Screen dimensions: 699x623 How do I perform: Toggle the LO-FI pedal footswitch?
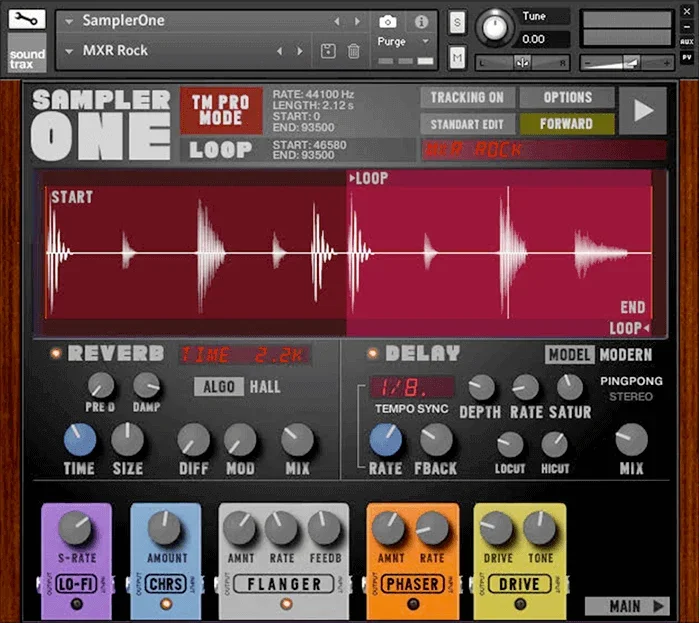coord(77,604)
